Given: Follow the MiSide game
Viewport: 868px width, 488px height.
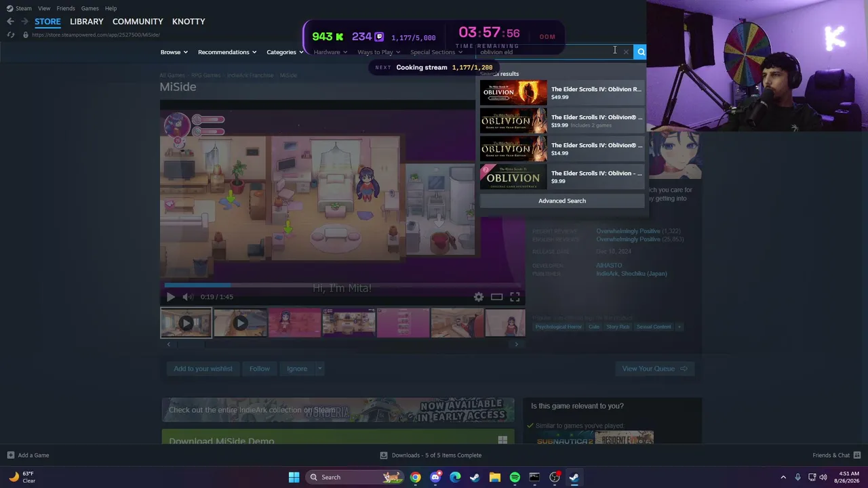Looking at the screenshot, I should tap(259, 369).
